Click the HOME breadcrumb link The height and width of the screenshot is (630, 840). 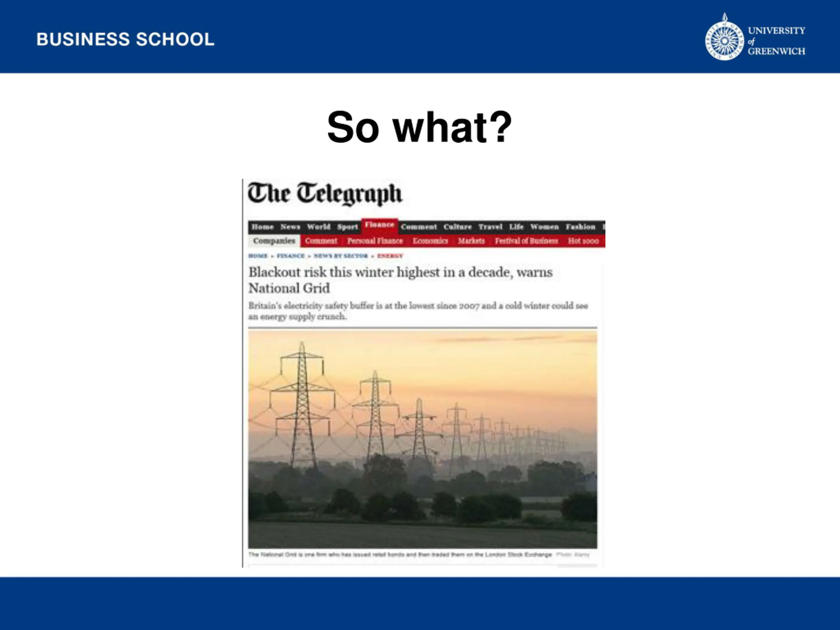258,256
